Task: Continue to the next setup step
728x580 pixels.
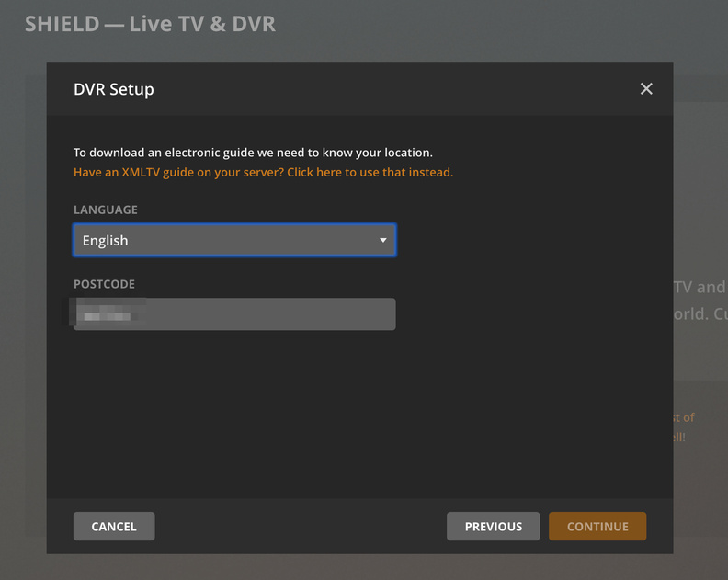Action: (x=597, y=526)
